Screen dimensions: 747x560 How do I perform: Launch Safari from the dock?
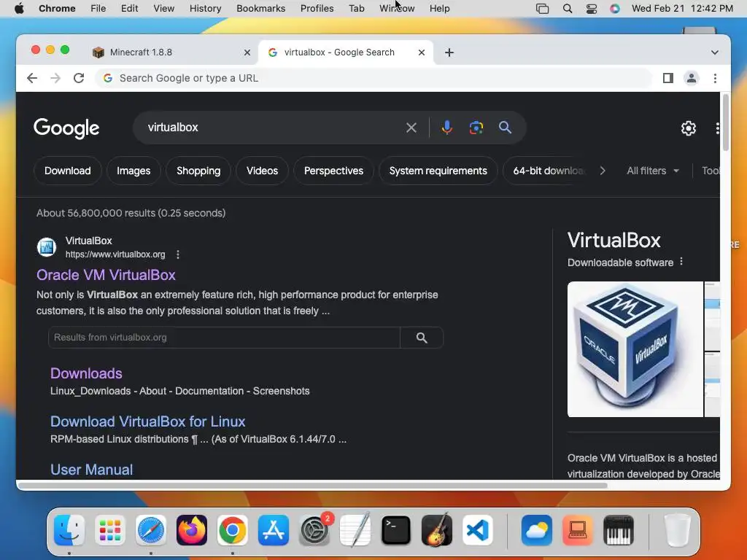pos(151,530)
